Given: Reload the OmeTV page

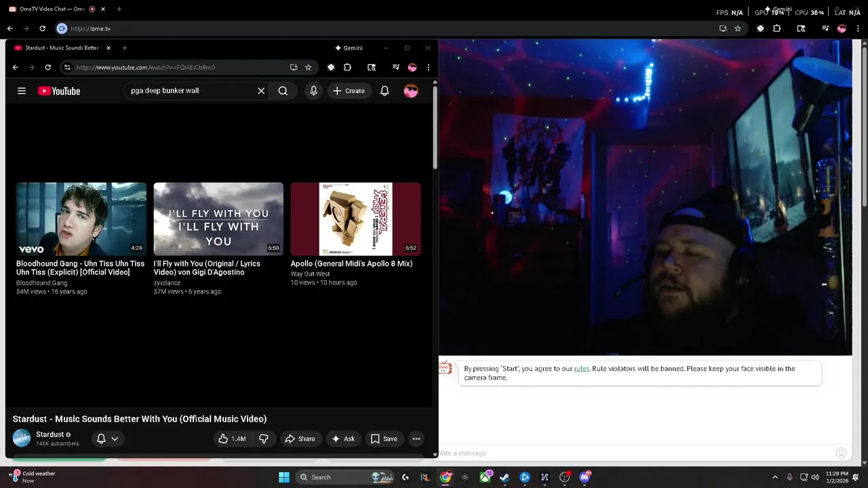Looking at the screenshot, I should click(x=42, y=28).
